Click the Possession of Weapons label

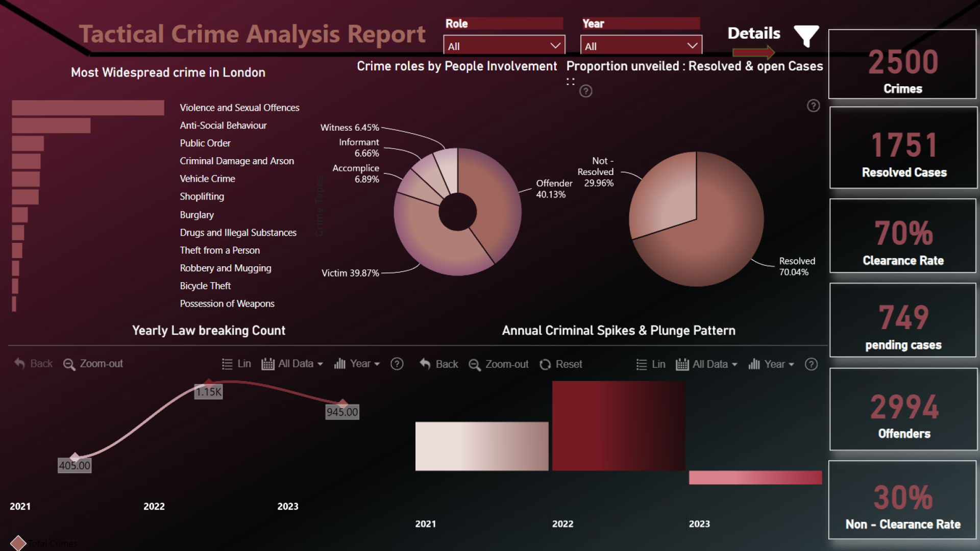point(227,304)
